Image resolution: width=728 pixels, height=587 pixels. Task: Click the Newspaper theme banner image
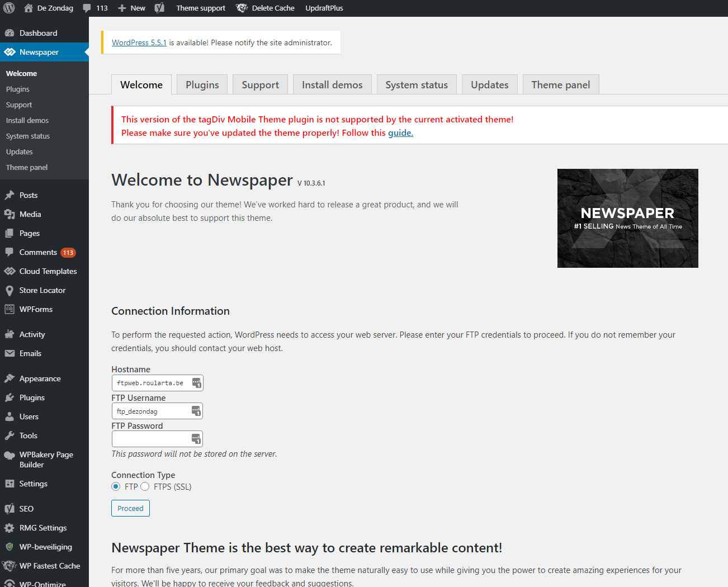(x=627, y=218)
